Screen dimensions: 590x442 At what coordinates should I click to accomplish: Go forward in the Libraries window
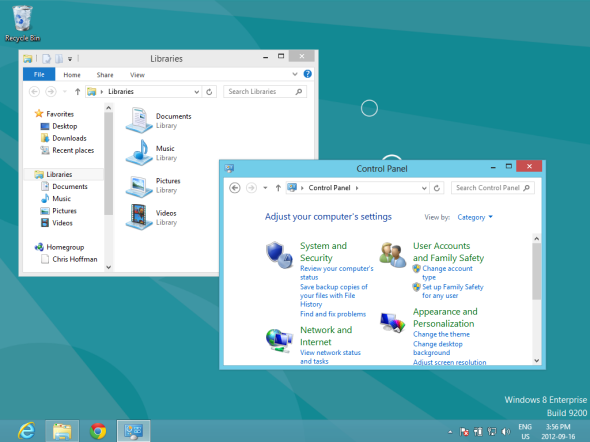51,91
